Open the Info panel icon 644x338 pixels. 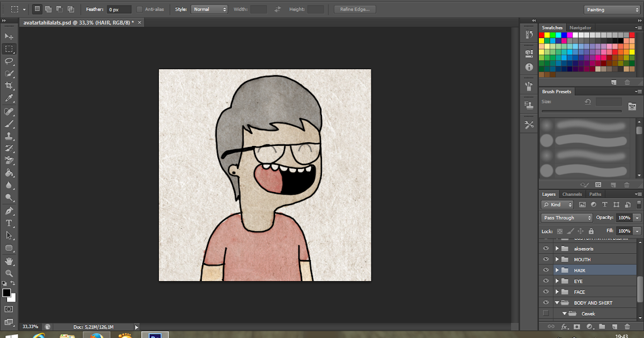[x=529, y=67]
